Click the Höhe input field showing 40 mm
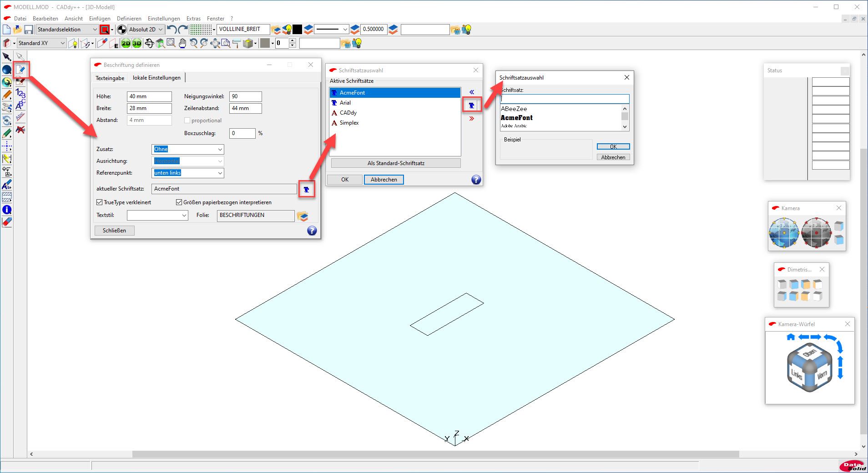 149,96
